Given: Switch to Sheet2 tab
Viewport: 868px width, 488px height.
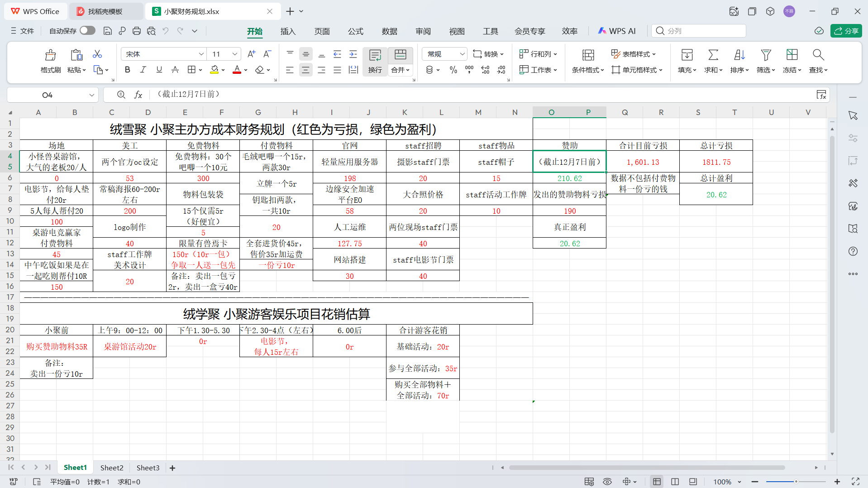Looking at the screenshot, I should point(111,468).
